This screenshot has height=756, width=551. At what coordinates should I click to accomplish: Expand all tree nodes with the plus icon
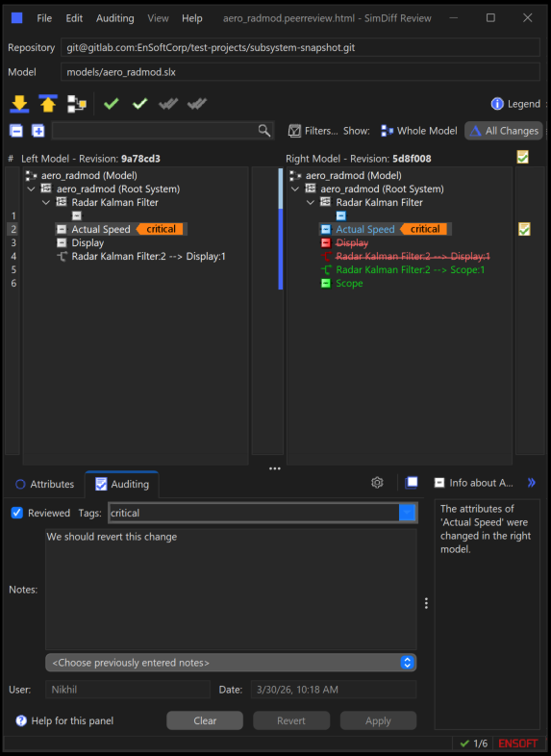click(38, 131)
